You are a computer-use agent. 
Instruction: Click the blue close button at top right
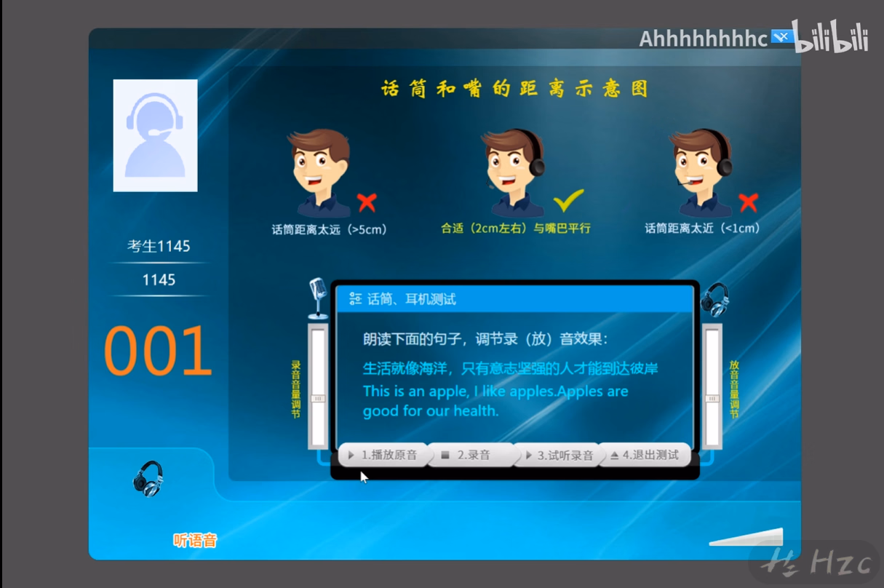click(781, 37)
